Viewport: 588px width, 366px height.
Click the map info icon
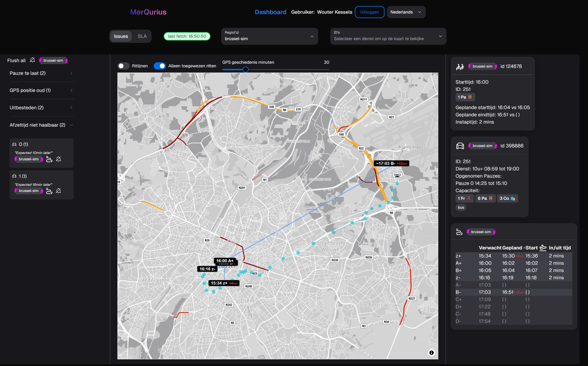431,353
